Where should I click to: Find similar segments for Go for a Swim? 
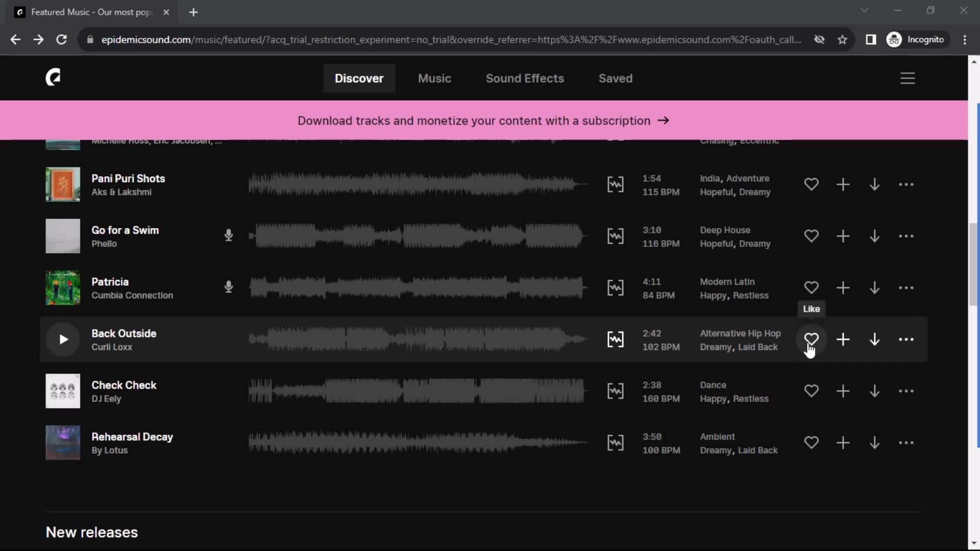[615, 236]
